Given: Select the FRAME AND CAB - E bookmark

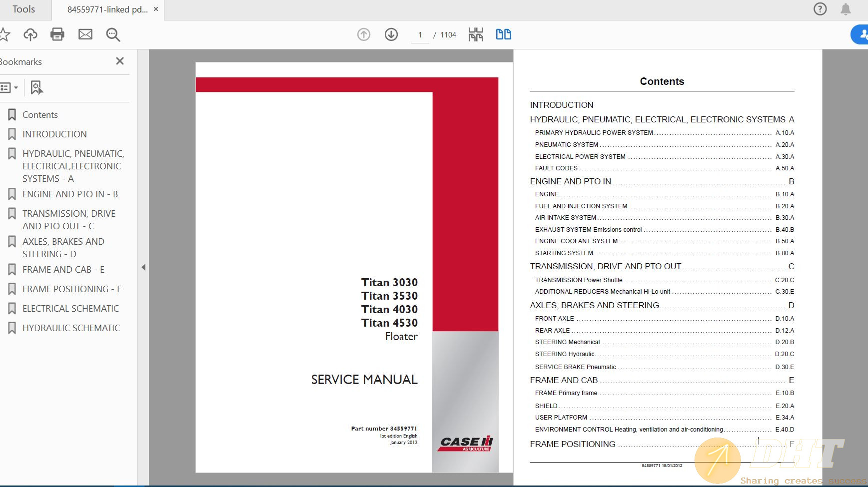Looking at the screenshot, I should (x=63, y=269).
